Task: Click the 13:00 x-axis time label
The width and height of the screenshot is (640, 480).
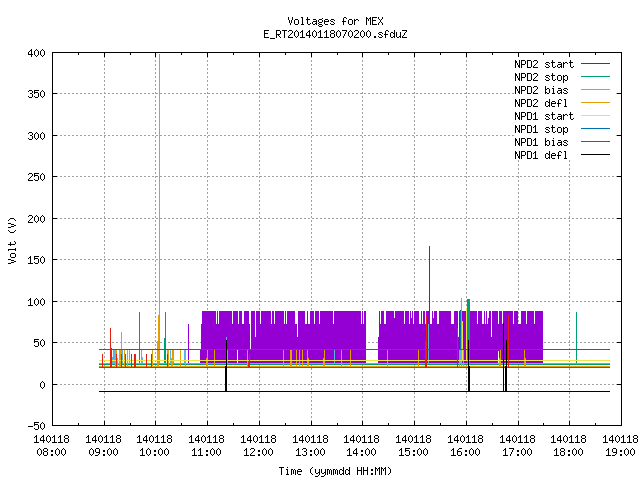Action: (311, 452)
